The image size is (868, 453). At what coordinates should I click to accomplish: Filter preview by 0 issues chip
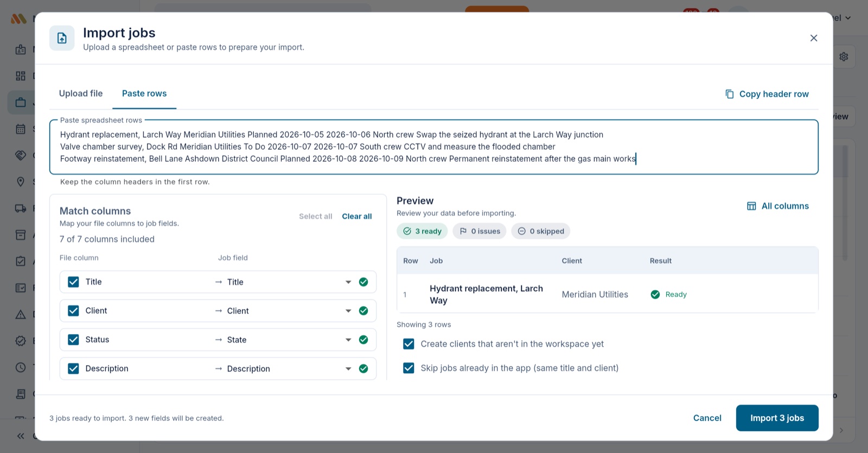480,231
